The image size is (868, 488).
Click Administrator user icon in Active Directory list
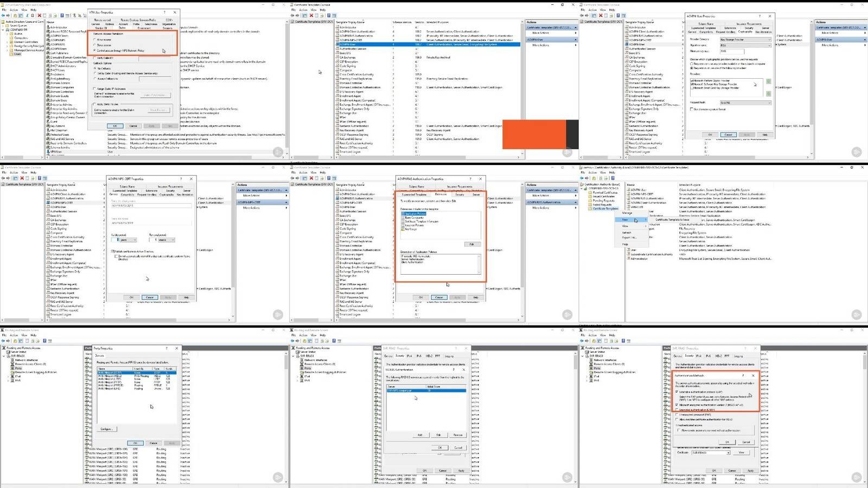(x=48, y=27)
